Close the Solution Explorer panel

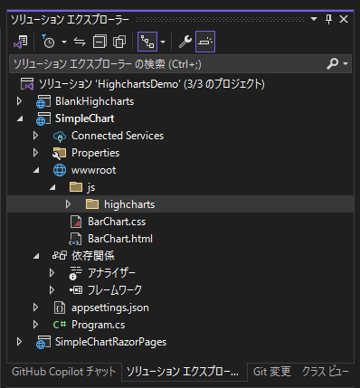coord(344,19)
